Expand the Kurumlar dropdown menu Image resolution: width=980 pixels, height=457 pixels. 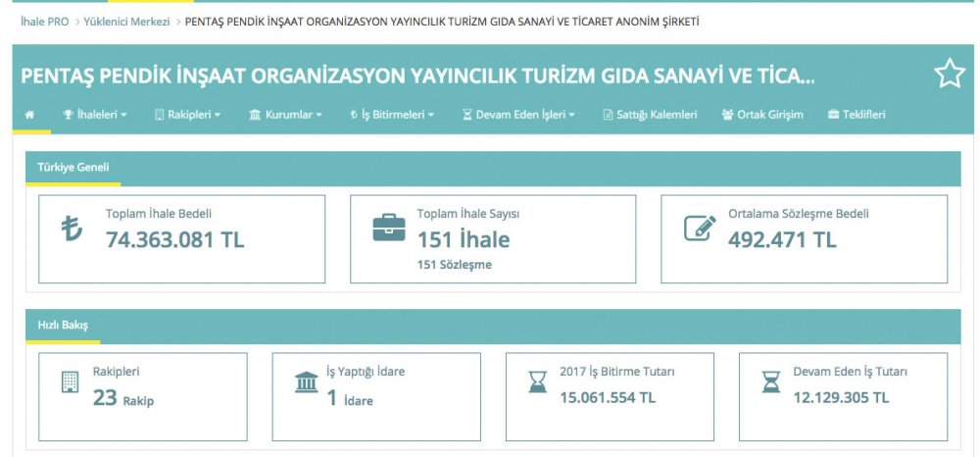[285, 115]
